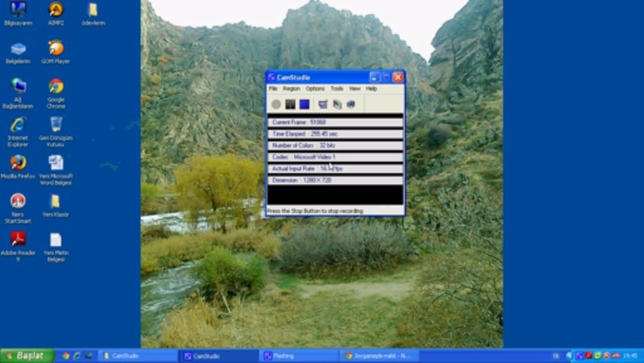
Task: Select the Mozilla Firefox desktop icon
Action: [18, 167]
